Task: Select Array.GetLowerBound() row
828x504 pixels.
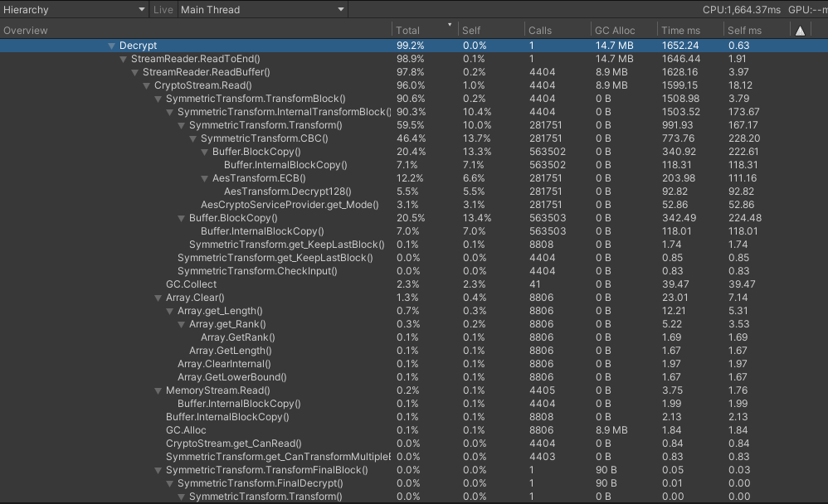Action: tap(414, 377)
